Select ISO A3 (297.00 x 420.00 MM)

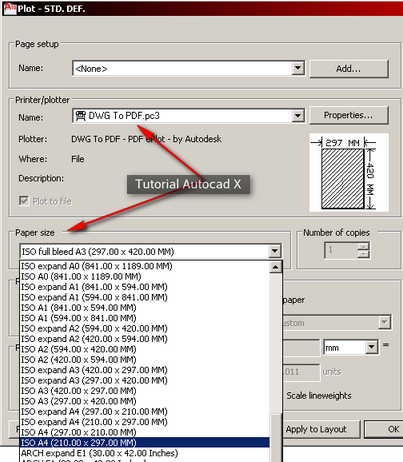pyautogui.click(x=145, y=401)
